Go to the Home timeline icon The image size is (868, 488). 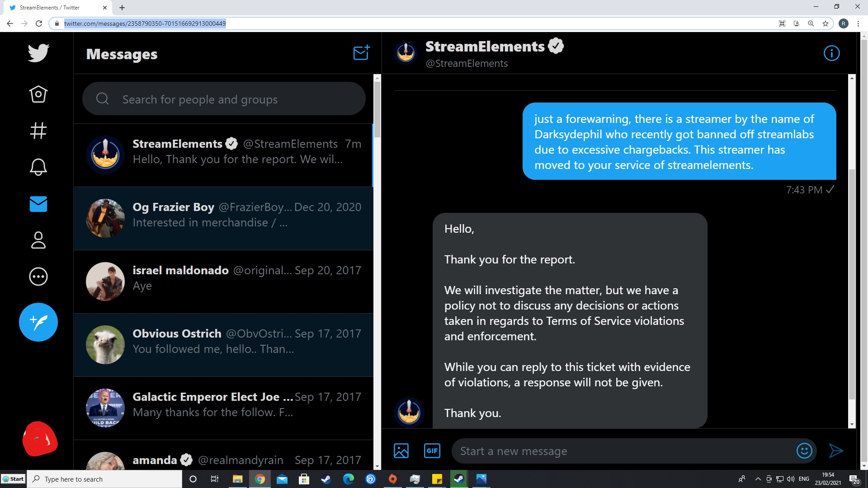[x=38, y=94]
